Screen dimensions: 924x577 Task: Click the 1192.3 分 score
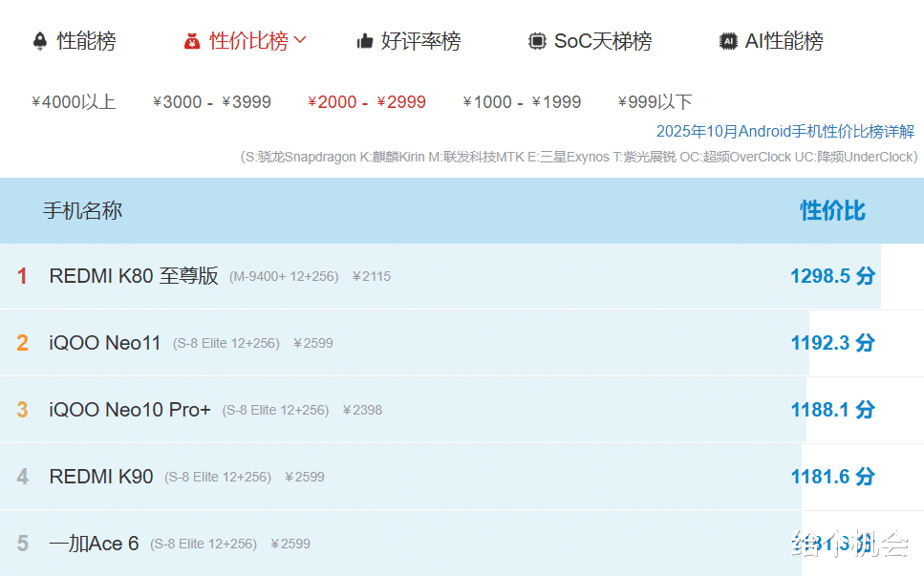832,343
